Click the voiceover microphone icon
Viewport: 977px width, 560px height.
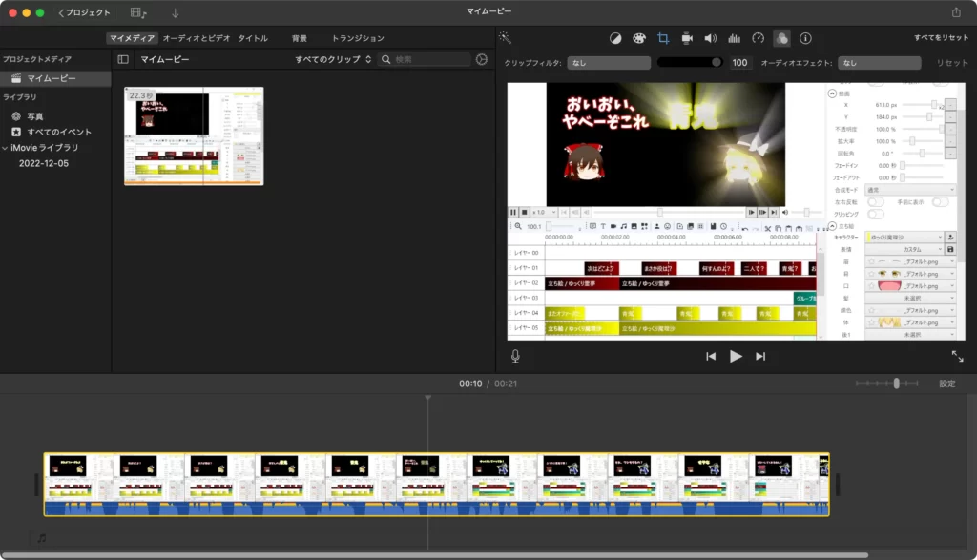click(x=515, y=356)
